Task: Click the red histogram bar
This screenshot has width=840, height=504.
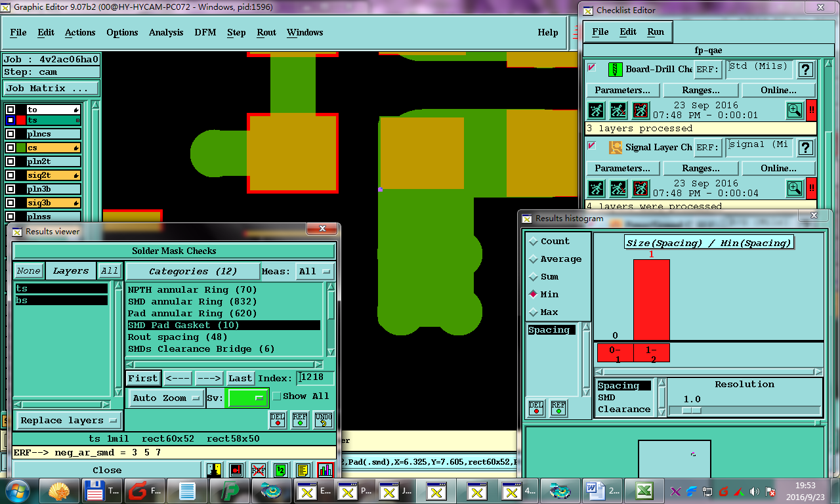Action: pyautogui.click(x=651, y=299)
